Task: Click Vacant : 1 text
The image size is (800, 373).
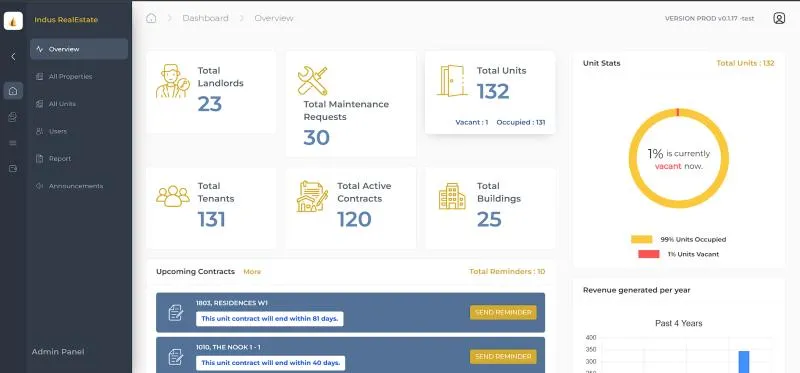Action: click(472, 122)
